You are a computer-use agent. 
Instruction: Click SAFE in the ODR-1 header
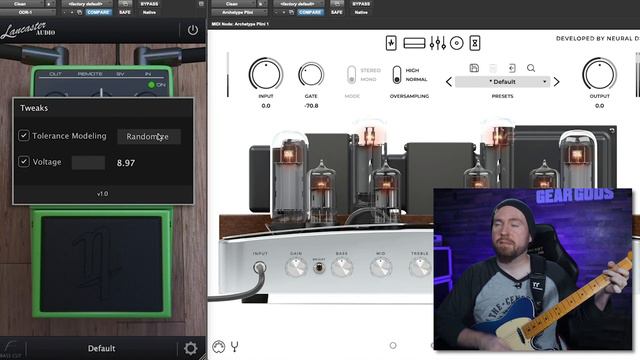[125, 12]
